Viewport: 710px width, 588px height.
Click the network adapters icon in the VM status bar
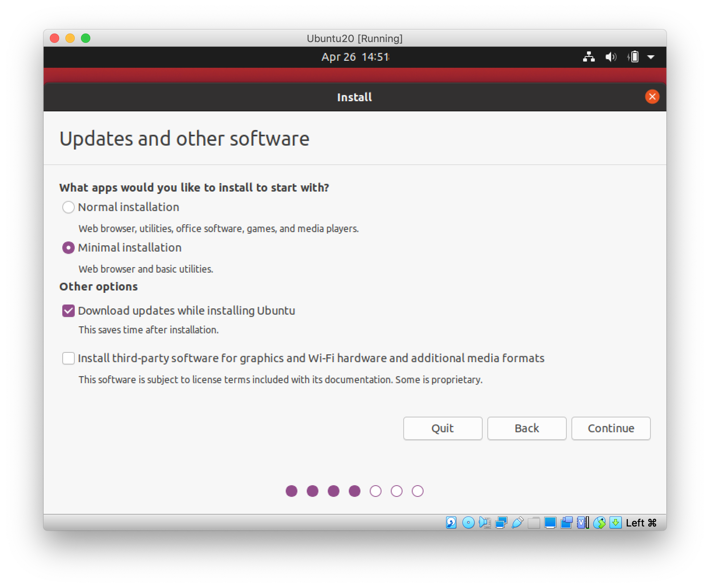click(501, 523)
